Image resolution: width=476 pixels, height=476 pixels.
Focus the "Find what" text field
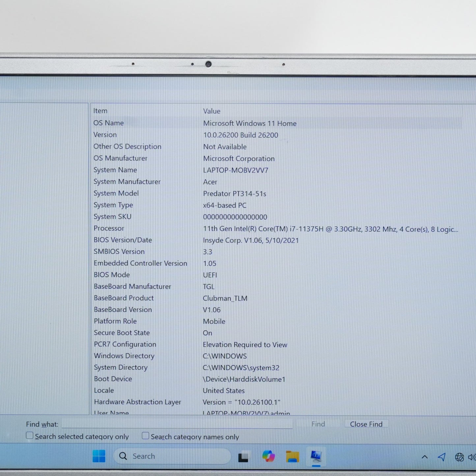point(177,424)
